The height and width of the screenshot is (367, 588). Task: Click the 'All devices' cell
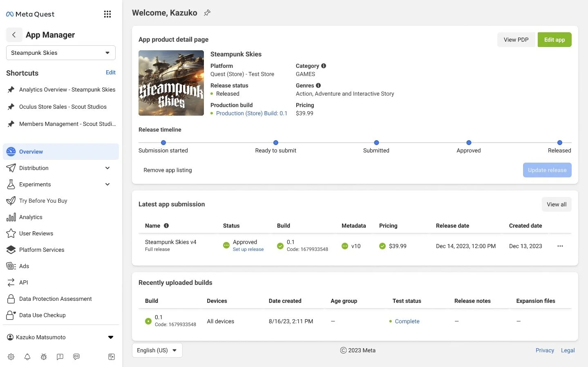[x=220, y=321]
